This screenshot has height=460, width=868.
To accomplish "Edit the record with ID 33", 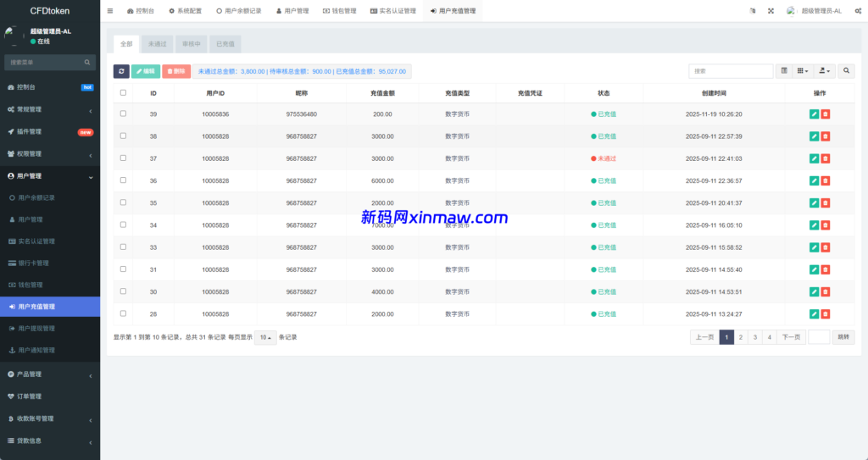I will point(814,247).
